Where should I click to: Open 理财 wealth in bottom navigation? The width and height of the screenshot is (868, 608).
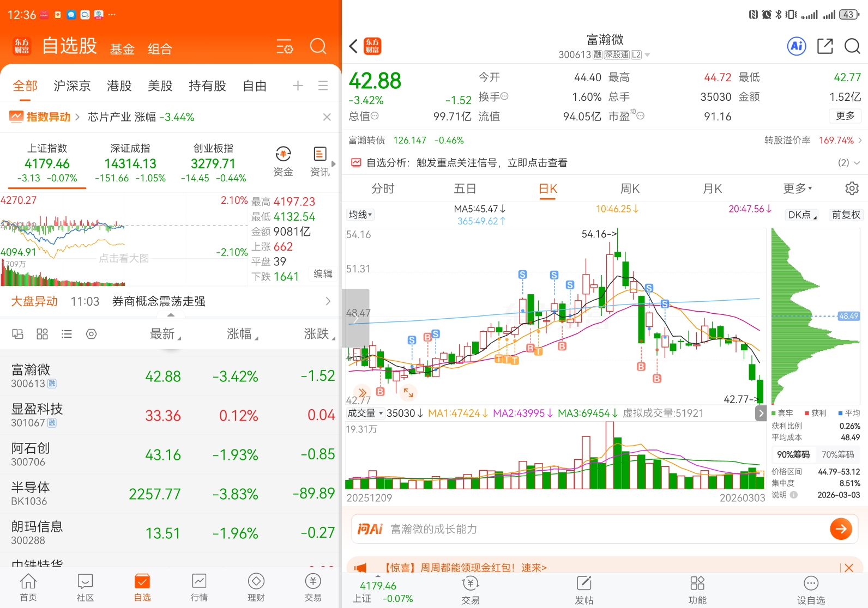[x=256, y=587]
